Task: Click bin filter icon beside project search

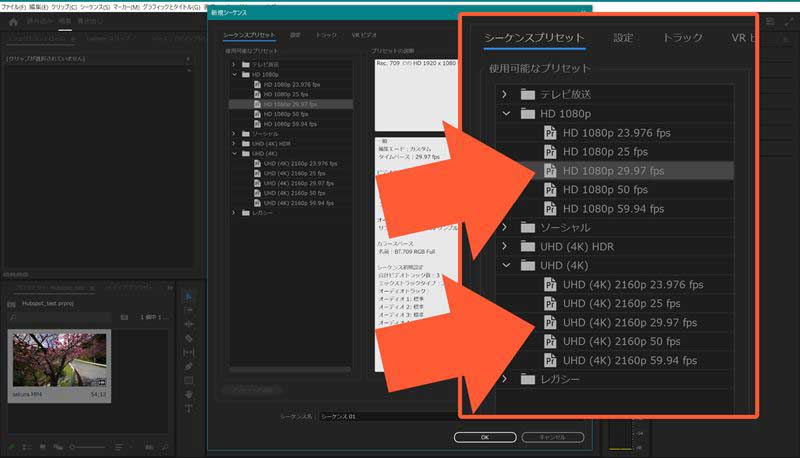Action: click(124, 317)
